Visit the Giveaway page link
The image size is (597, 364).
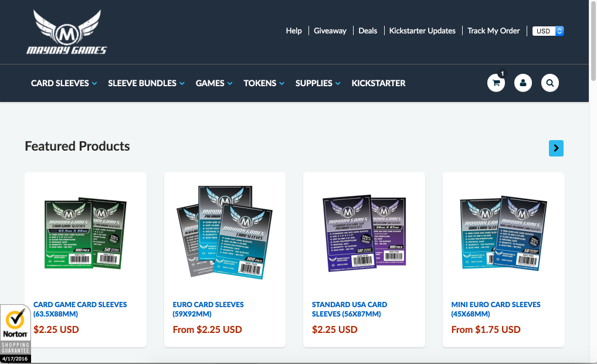(330, 31)
